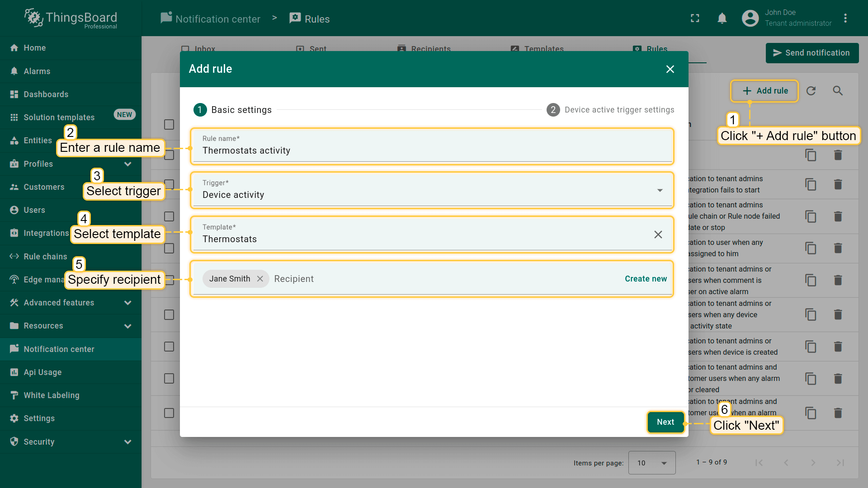
Task: Copy the device created rule
Action: [811, 347]
